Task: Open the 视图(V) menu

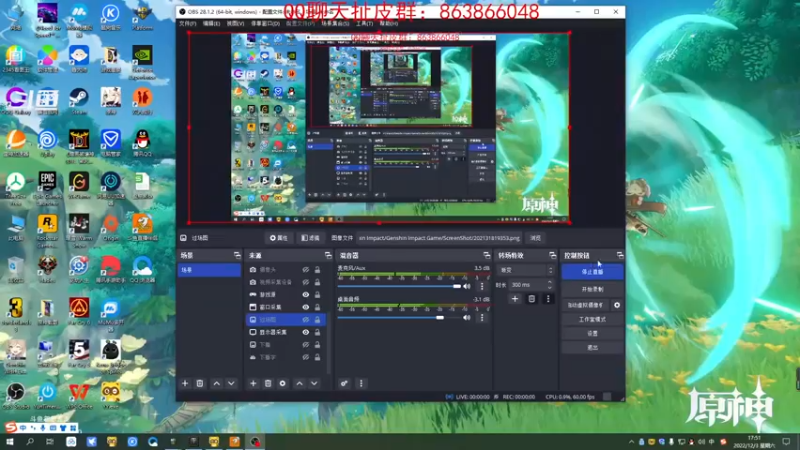Action: click(x=235, y=23)
